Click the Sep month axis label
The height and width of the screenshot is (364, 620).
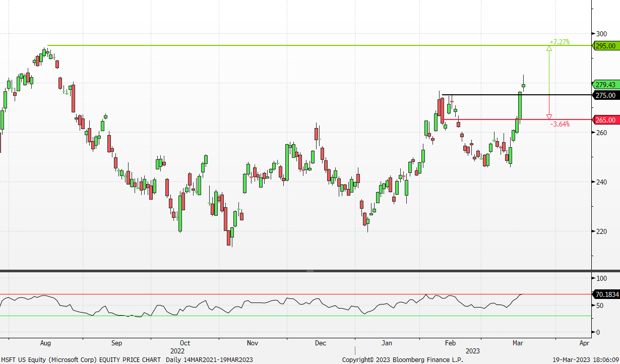[116, 343]
